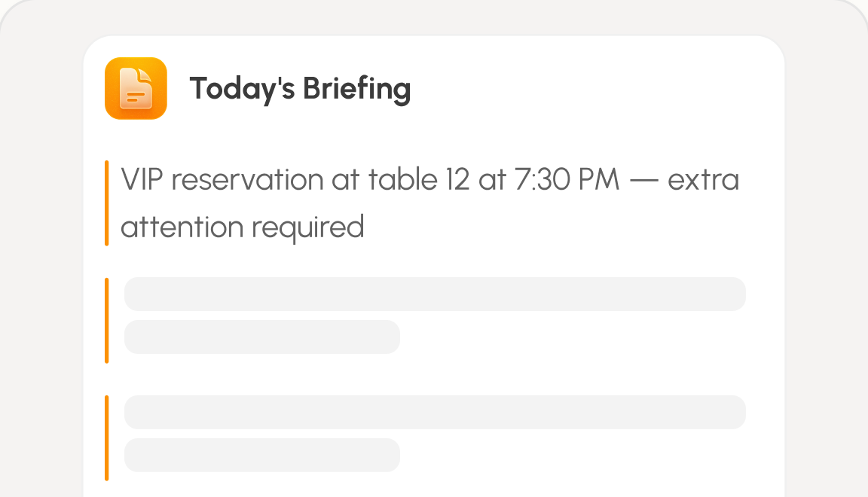This screenshot has width=868, height=497.
Task: Click the word "VIP" in the note
Action: point(142,180)
